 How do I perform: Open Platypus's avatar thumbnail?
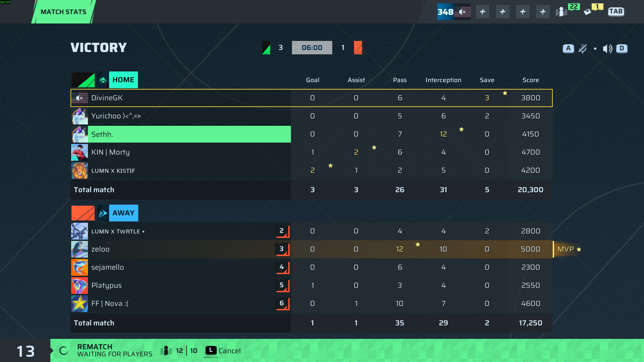click(80, 286)
